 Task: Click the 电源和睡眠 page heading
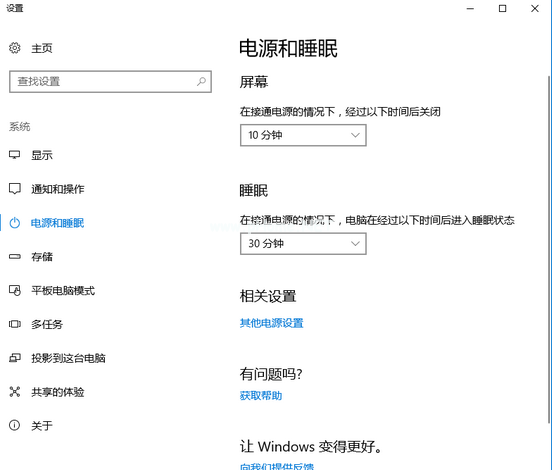[289, 48]
